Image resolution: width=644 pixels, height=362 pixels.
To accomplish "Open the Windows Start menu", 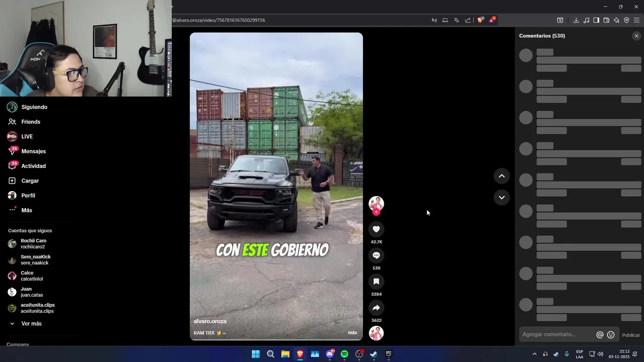I will (x=256, y=354).
